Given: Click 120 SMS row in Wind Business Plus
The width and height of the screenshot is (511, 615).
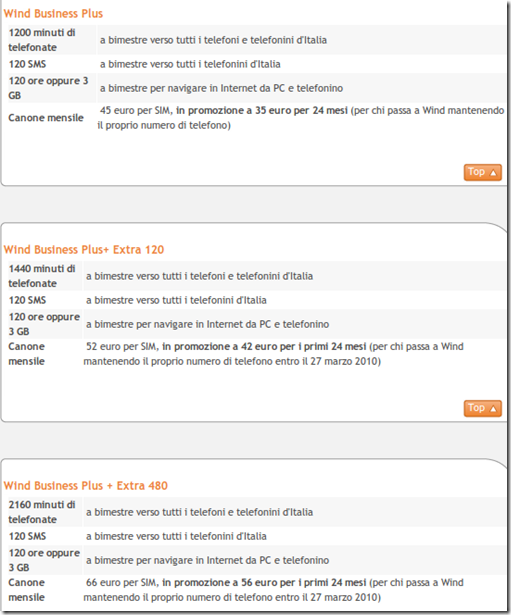Looking at the screenshot, I should pyautogui.click(x=257, y=64).
